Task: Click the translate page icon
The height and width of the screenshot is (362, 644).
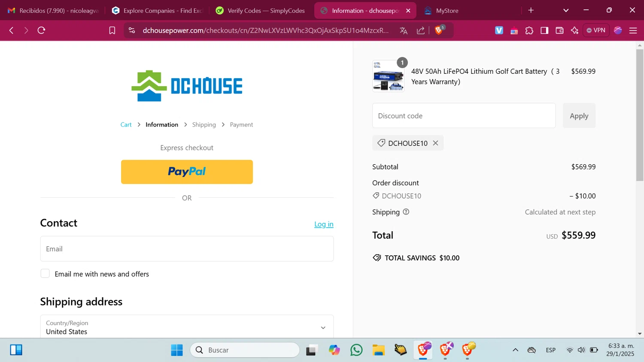Action: (404, 30)
